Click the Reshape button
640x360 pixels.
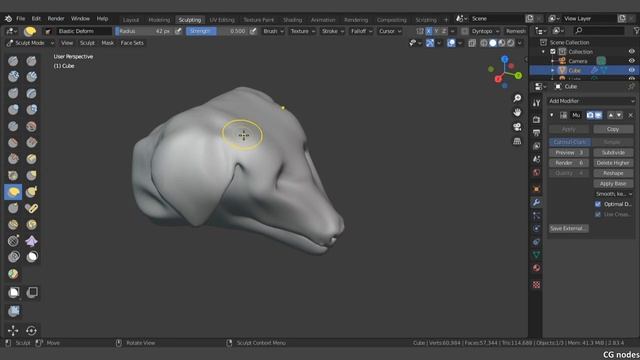pos(613,173)
